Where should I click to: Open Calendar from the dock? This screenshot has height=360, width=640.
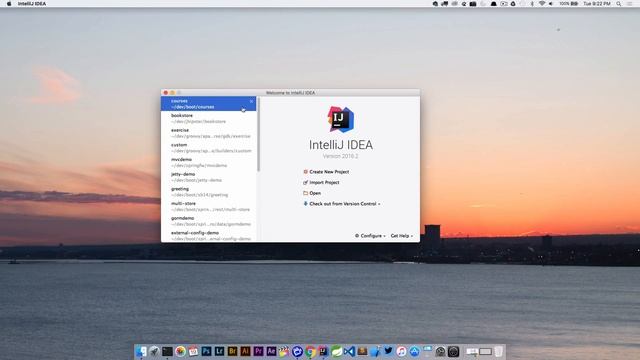coord(193,351)
